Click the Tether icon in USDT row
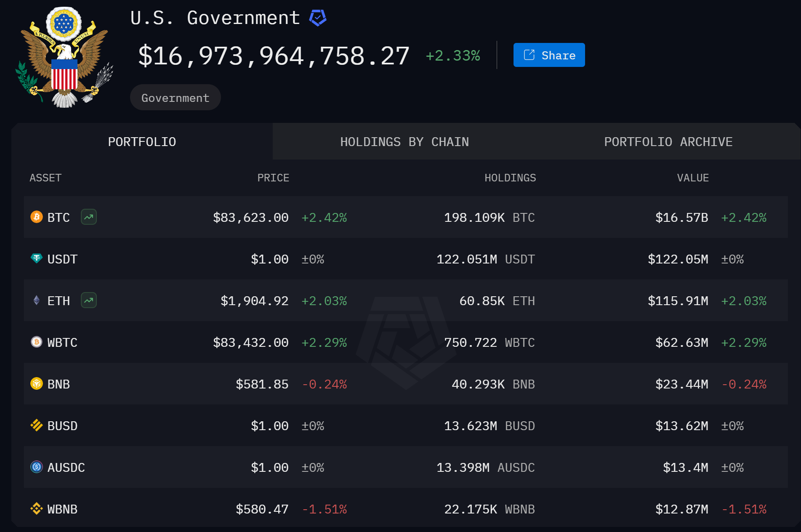Viewport: 801px width, 532px height. pos(37,258)
